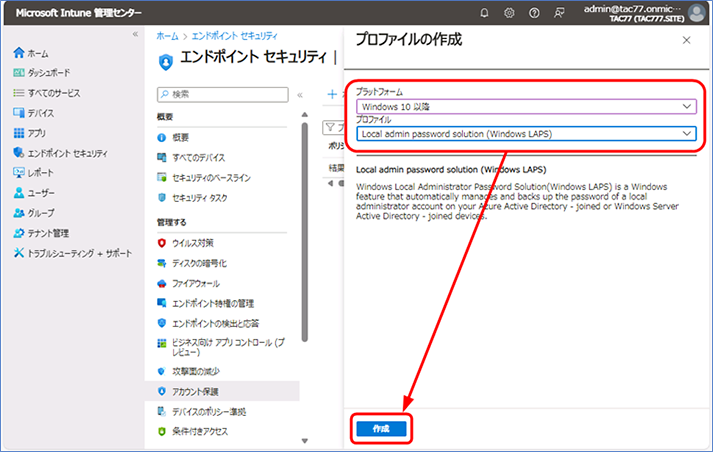Click the 攻撃面の減少 icon
This screenshot has width=713, height=452.
(x=161, y=371)
